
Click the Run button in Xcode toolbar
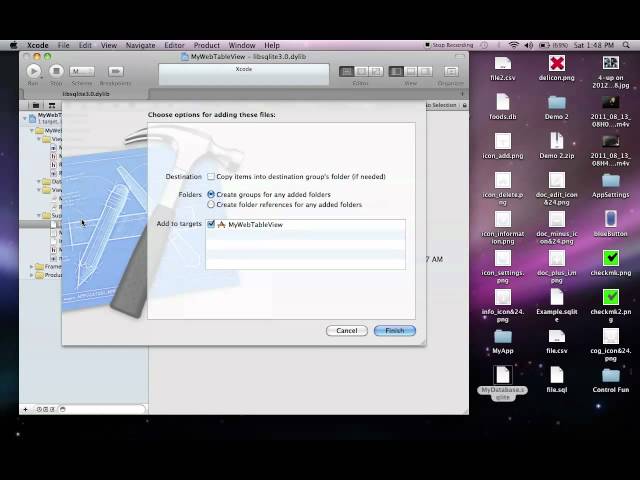coord(34,71)
